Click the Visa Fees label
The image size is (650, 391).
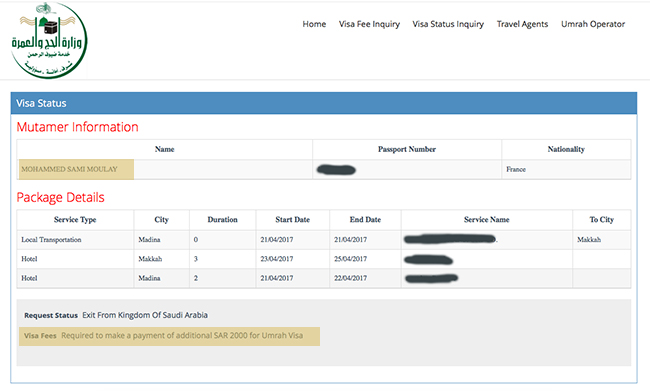tap(40, 336)
